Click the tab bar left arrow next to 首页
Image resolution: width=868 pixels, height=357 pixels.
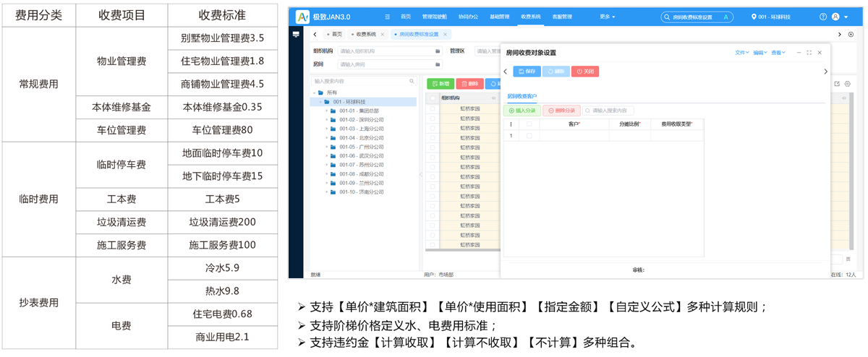pyautogui.click(x=315, y=34)
